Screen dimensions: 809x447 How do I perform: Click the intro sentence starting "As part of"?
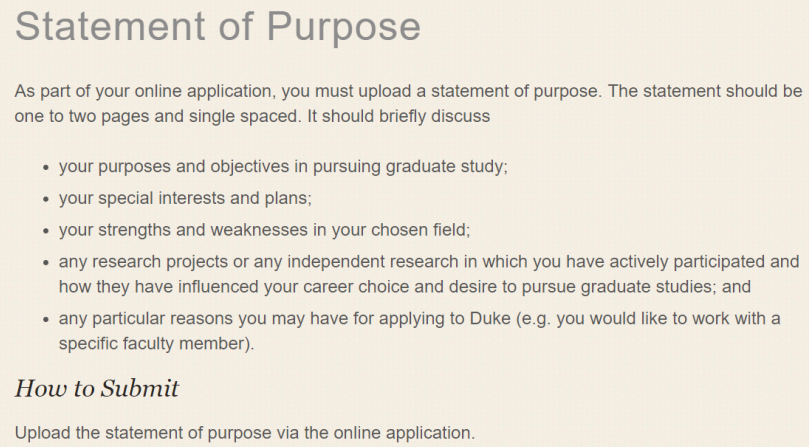300,91
